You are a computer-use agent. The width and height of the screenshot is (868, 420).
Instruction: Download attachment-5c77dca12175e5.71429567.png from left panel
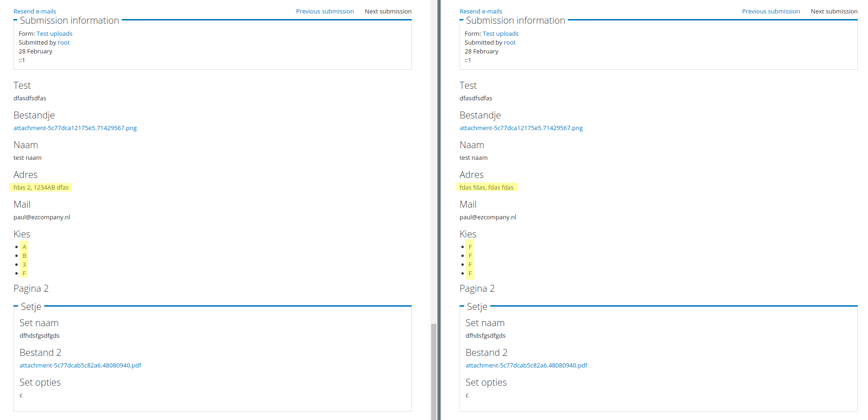75,128
